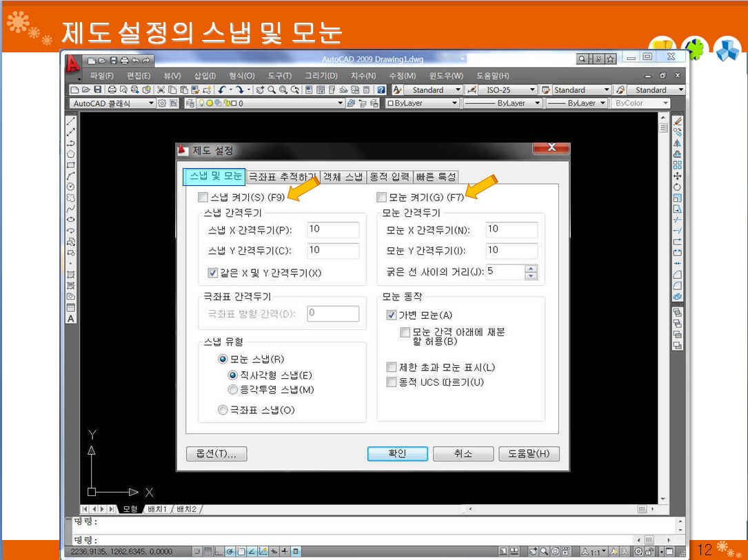Expand the ISO-25 dimension style dropdown
The height and width of the screenshot is (560, 748).
(x=532, y=90)
